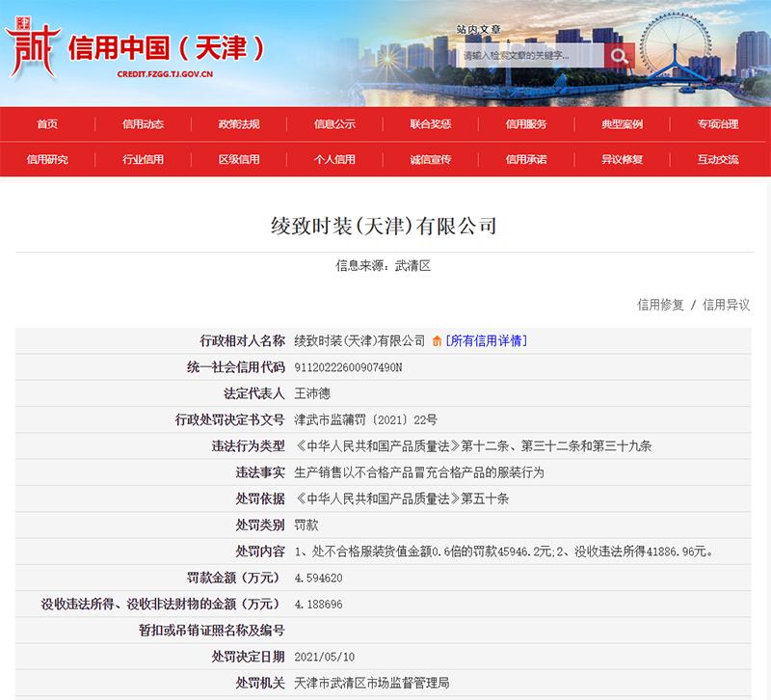Open the [所有信用详情] link
Screen dimensions: 771x700
coord(486,341)
